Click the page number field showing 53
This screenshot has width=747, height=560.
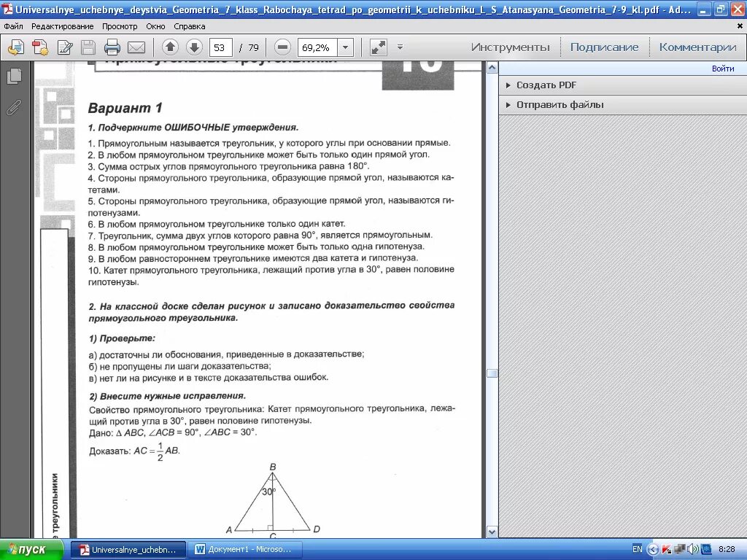[220, 47]
